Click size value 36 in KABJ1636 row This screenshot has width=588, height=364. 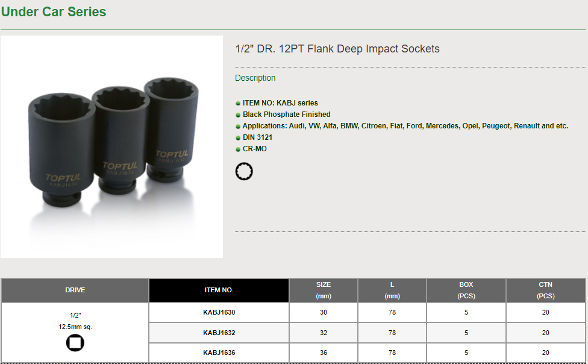[324, 353]
